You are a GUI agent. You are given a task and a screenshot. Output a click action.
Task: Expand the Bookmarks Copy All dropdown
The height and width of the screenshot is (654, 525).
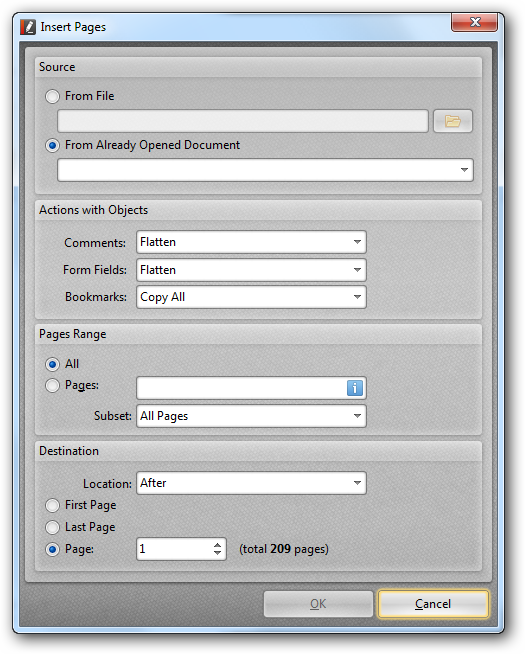click(251, 297)
